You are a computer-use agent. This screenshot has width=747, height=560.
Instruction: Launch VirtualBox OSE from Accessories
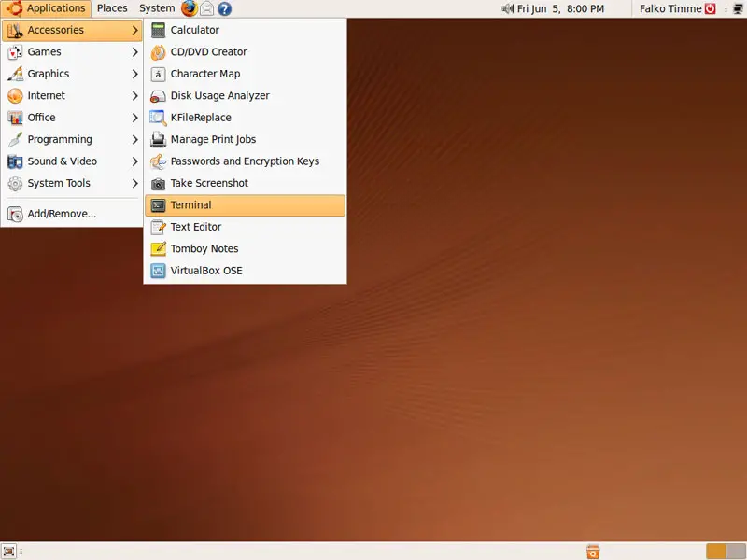click(x=245, y=271)
